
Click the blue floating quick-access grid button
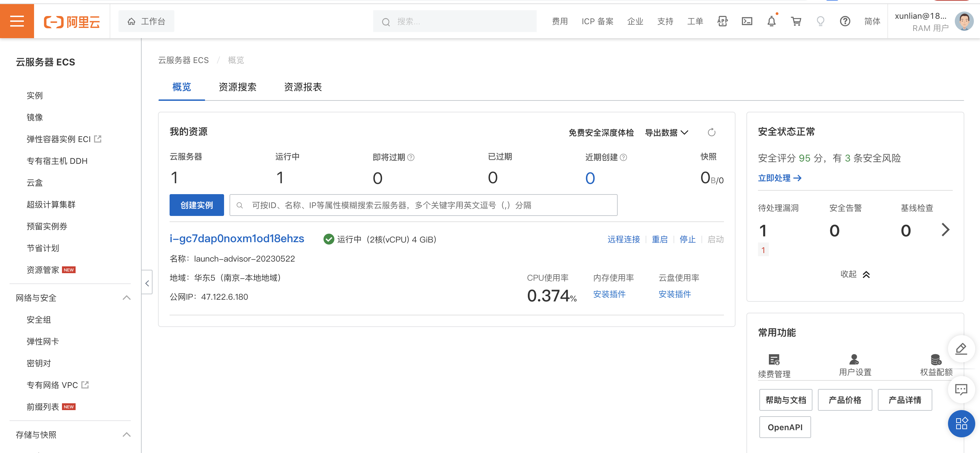(961, 423)
